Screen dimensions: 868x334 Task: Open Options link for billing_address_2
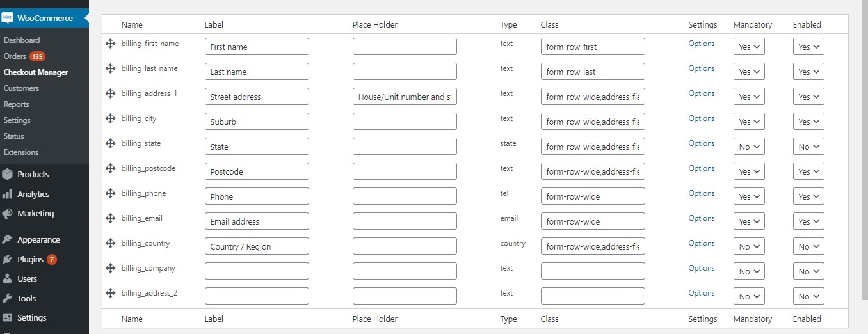(x=702, y=293)
